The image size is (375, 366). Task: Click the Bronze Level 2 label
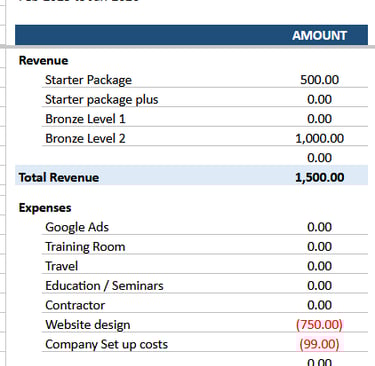pyautogui.click(x=85, y=138)
